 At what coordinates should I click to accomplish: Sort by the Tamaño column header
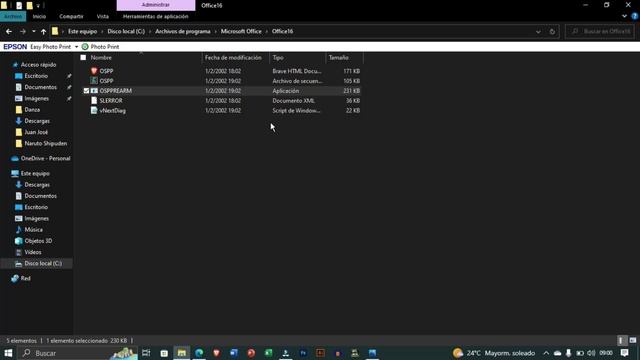coord(339,58)
